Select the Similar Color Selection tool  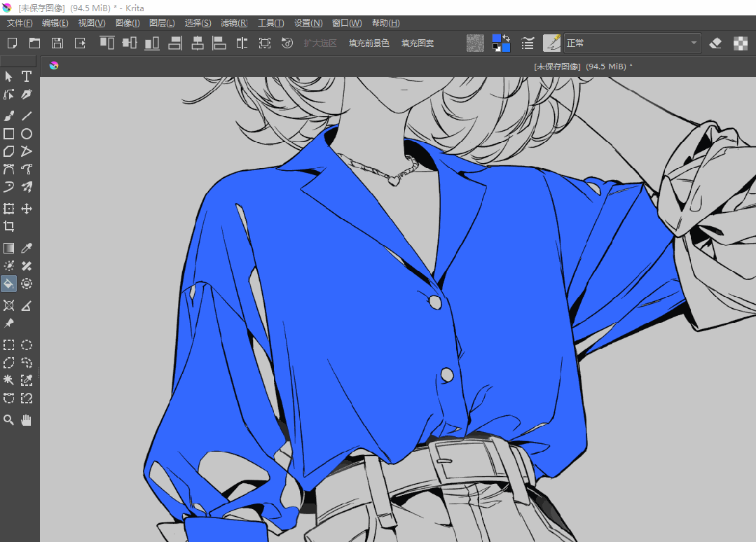click(27, 380)
